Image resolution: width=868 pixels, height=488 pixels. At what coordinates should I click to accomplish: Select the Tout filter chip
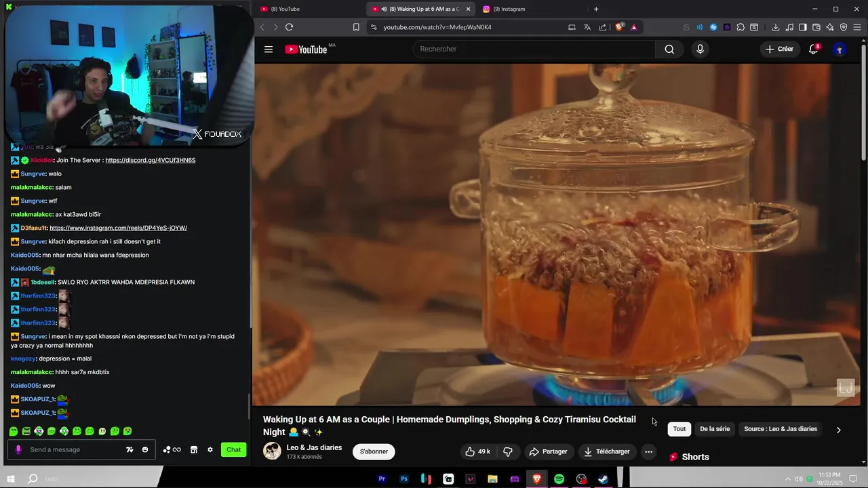pyautogui.click(x=679, y=428)
